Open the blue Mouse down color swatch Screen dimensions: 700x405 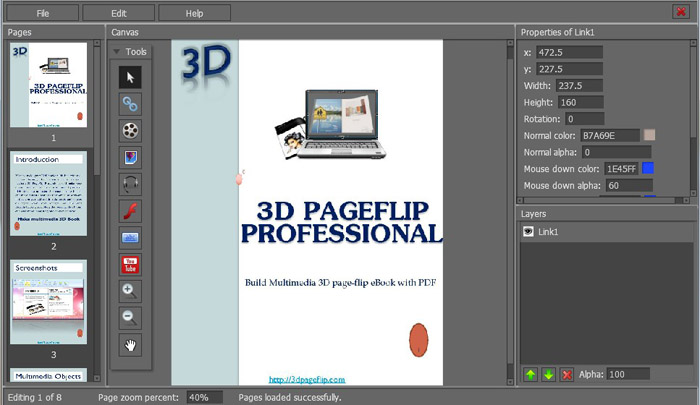[648, 168]
